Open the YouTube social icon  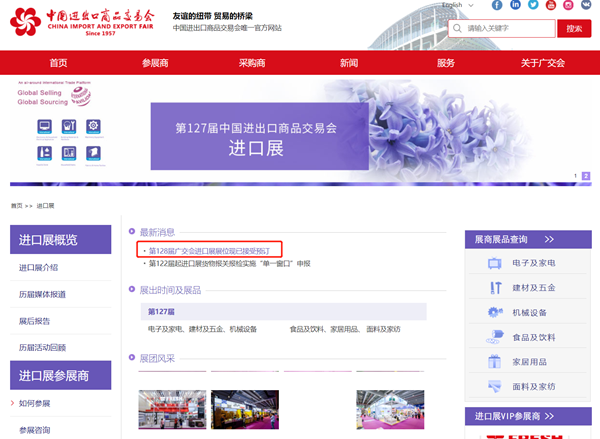(x=551, y=5)
